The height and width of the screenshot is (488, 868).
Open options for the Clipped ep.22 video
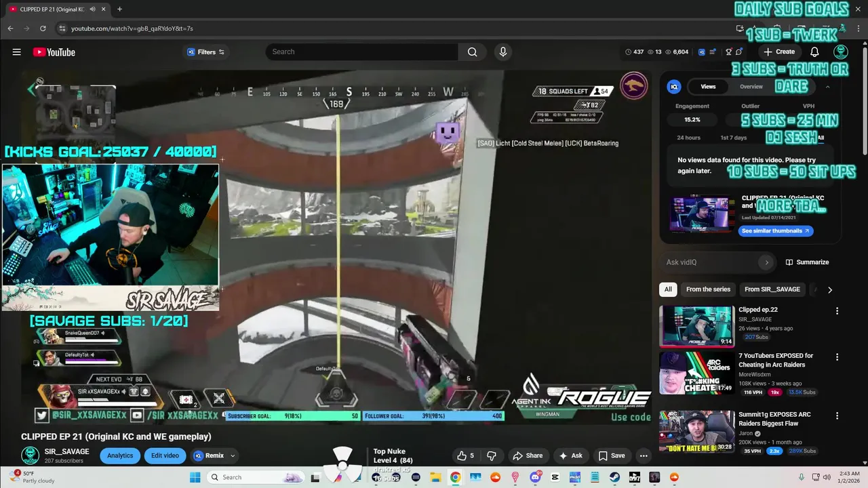[x=837, y=311]
